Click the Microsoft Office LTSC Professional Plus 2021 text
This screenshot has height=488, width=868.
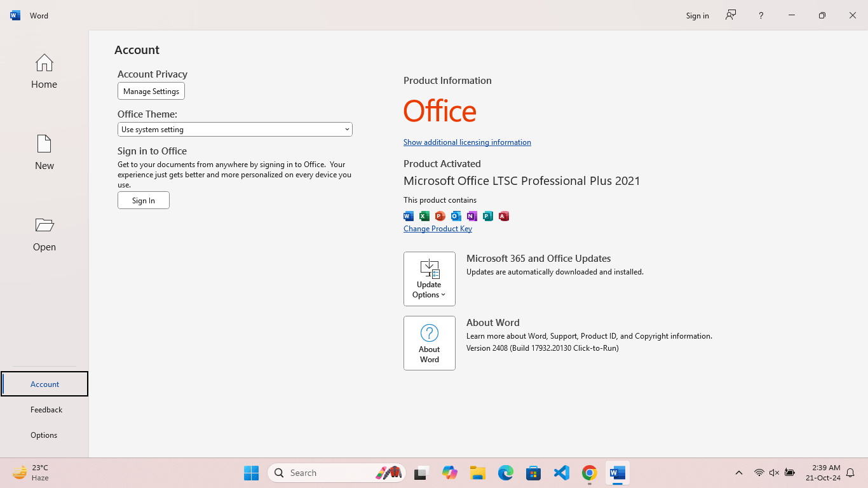point(522,180)
